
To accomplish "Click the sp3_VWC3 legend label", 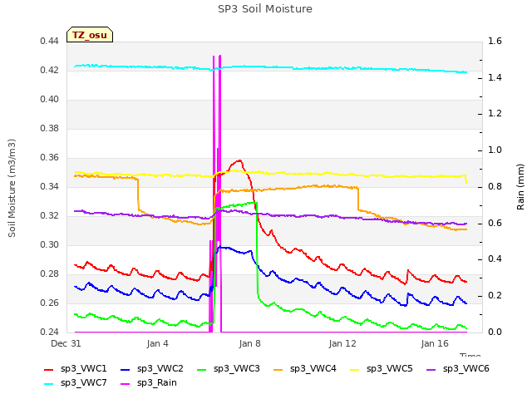I will point(236,368).
